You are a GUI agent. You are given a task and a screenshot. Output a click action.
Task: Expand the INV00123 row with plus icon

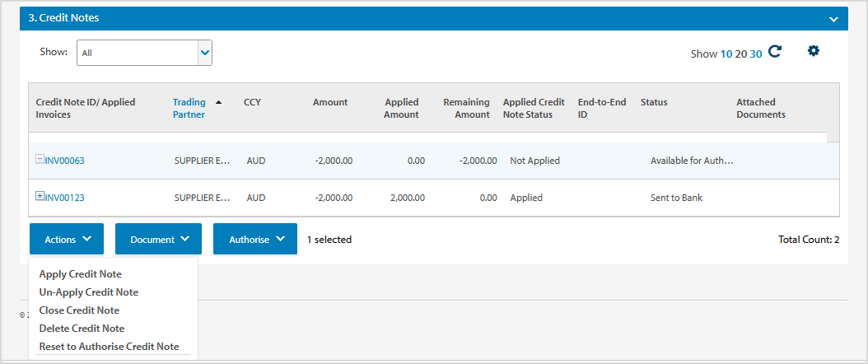(40, 195)
